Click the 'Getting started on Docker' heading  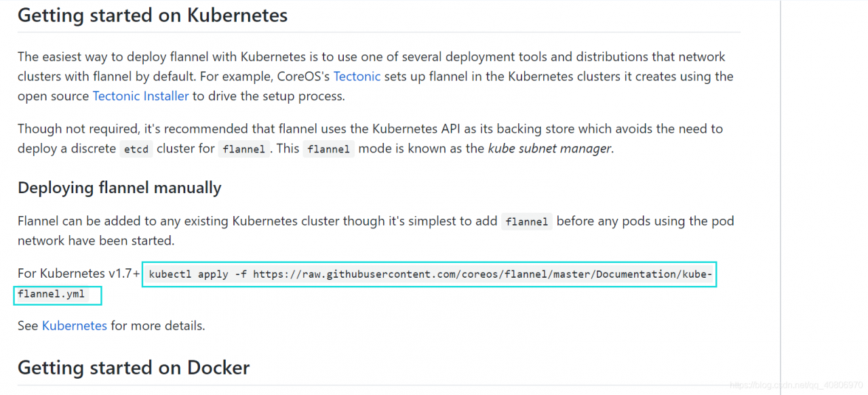[x=134, y=367]
